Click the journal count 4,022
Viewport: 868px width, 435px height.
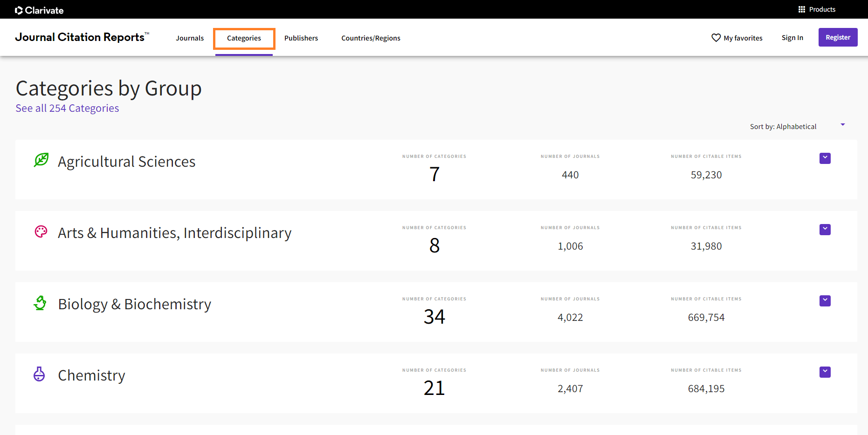[x=570, y=318]
